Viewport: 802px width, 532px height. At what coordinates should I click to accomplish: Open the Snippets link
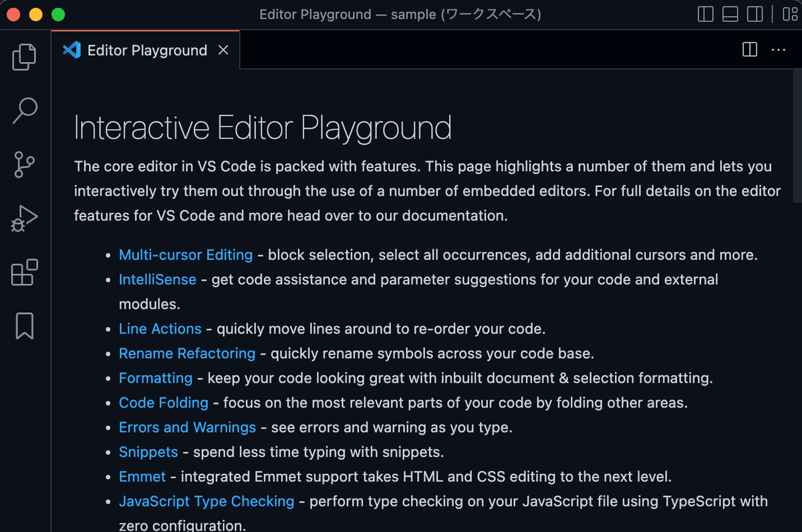(148, 452)
